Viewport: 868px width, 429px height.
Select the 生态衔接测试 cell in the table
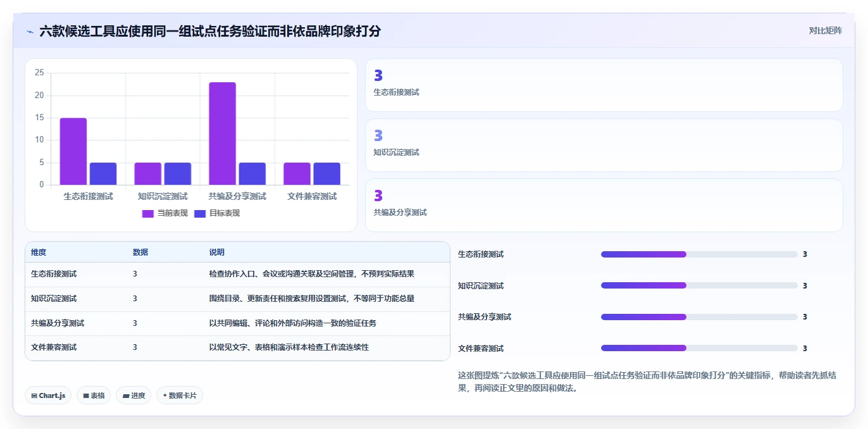coord(54,274)
